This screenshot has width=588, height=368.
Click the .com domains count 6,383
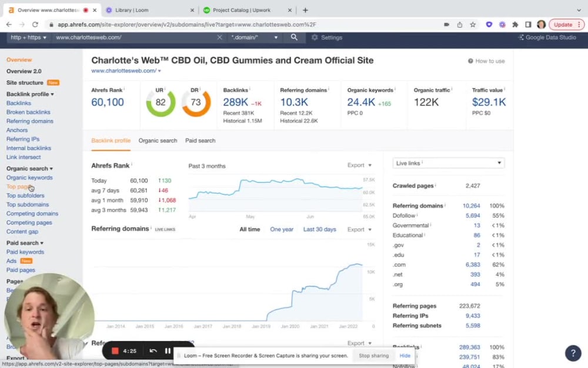(473, 265)
